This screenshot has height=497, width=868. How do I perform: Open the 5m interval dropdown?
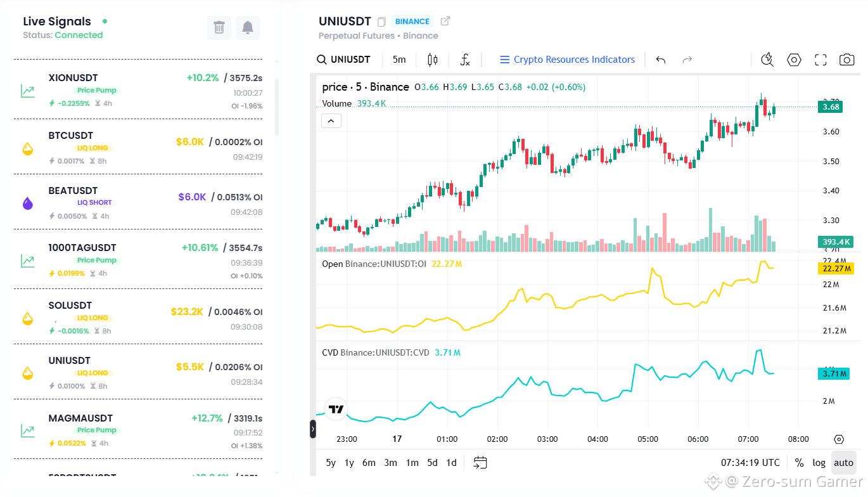tap(399, 60)
